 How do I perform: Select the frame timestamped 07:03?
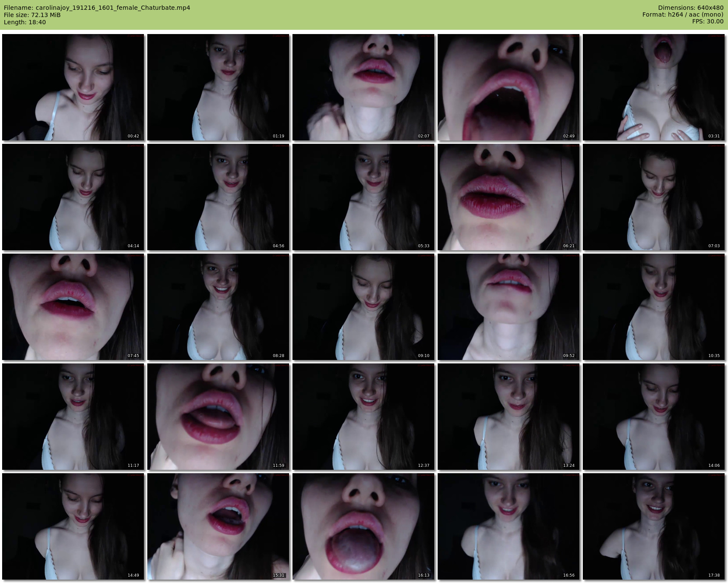coord(653,197)
